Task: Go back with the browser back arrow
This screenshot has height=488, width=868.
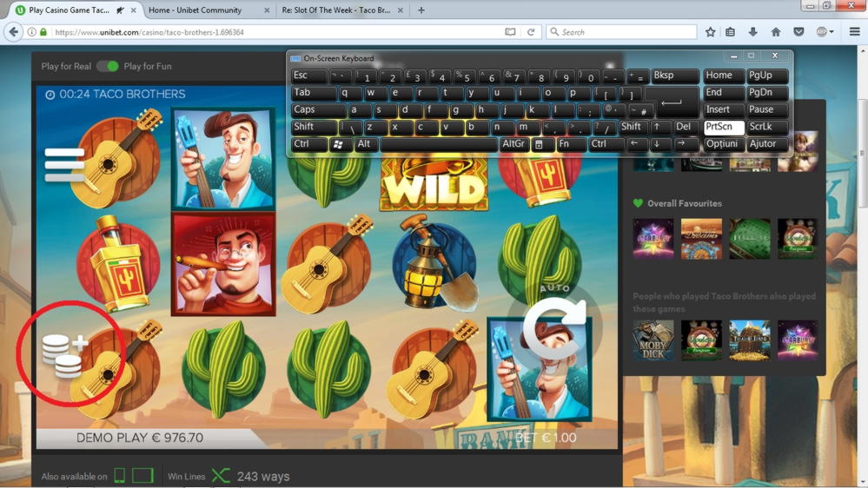Action: click(x=13, y=32)
